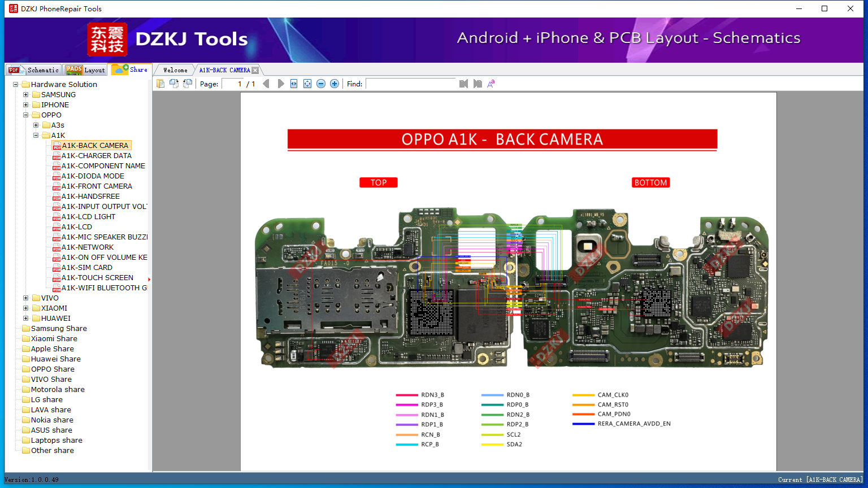Click the Find text field

pos(410,84)
